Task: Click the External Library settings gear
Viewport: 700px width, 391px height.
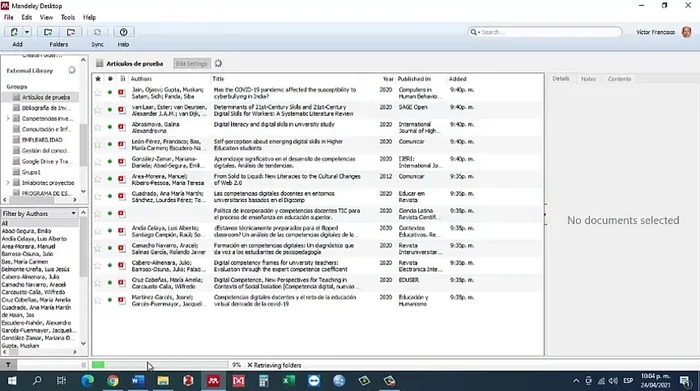Action: 71,71
